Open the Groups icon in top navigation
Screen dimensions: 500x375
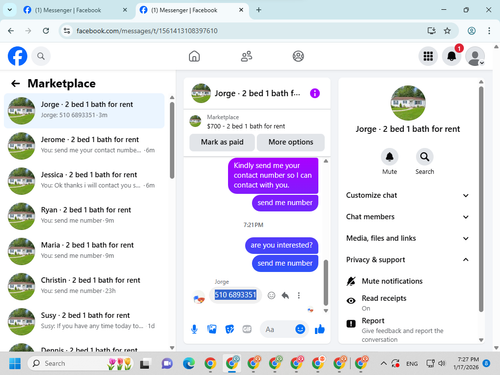298,56
